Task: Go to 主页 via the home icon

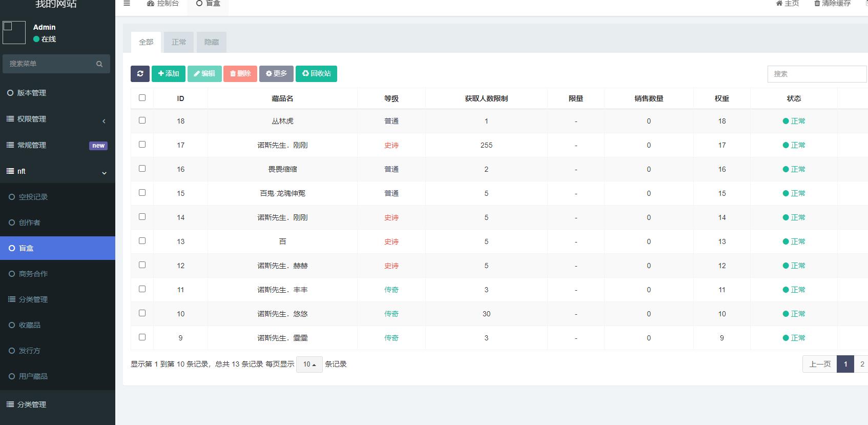Action: [x=779, y=4]
